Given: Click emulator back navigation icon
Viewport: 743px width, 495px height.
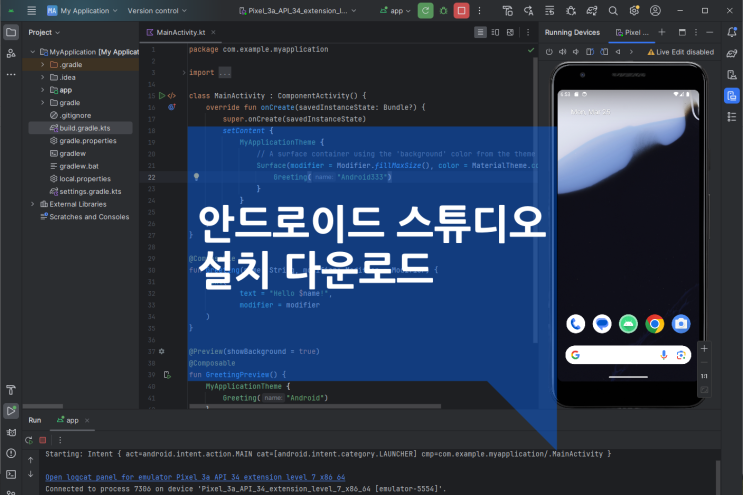Looking at the screenshot, I should [x=618, y=52].
